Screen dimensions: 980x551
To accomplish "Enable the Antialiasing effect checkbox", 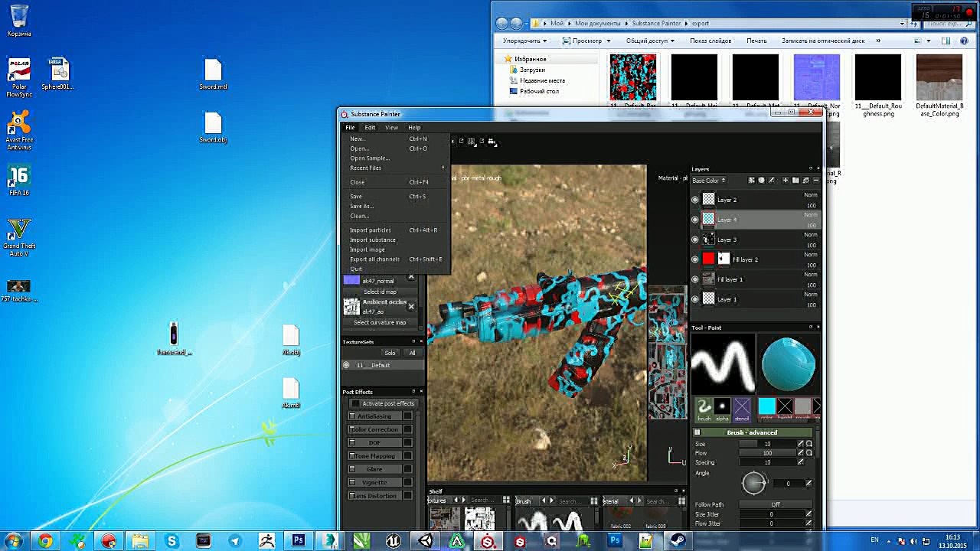I will click(408, 416).
